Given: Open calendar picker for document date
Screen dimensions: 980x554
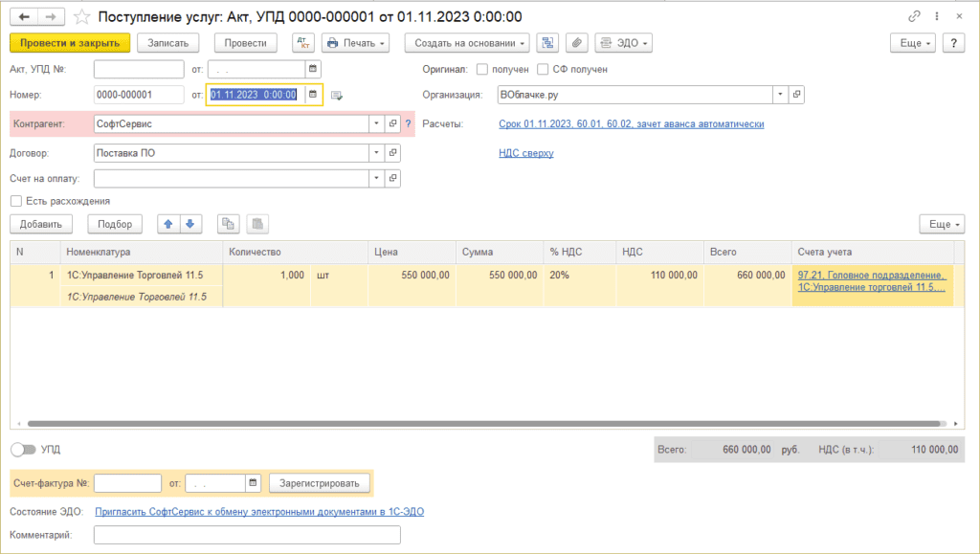Looking at the screenshot, I should click(x=312, y=95).
